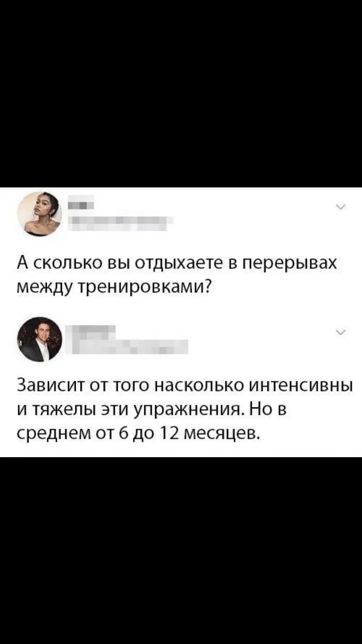362x644 pixels.
Task: Expand the chevron menu on the question post
Action: click(x=340, y=208)
